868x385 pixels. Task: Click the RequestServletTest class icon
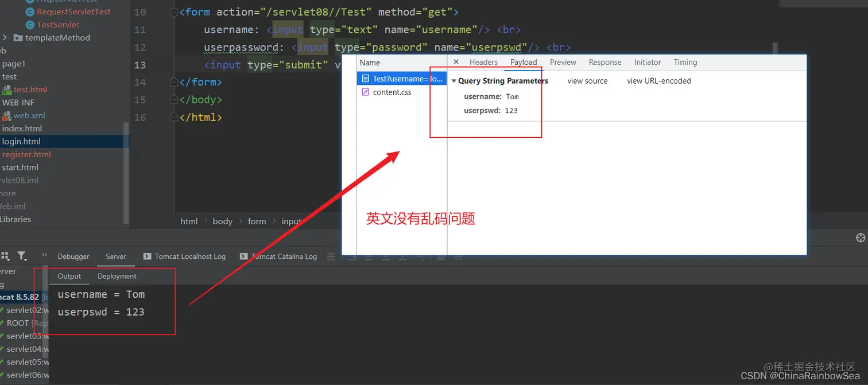pyautogui.click(x=30, y=12)
